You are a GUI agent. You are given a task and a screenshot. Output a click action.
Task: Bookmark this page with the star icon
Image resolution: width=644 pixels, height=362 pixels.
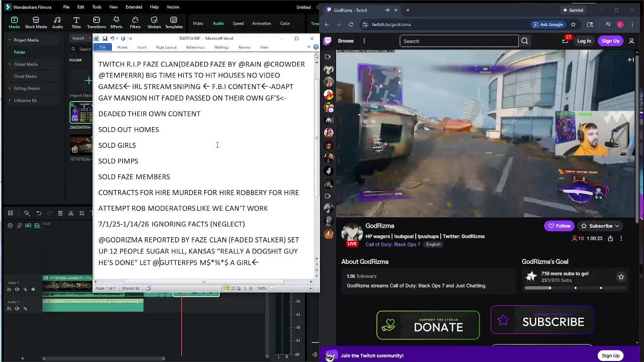click(573, 24)
